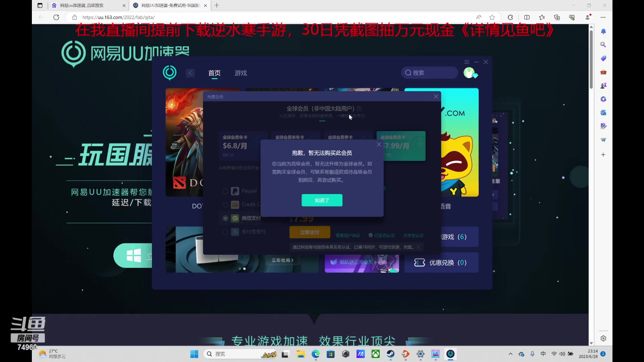Open the UU client hamburger menu
Image resolution: width=644 pixels, height=362 pixels.
(x=467, y=62)
